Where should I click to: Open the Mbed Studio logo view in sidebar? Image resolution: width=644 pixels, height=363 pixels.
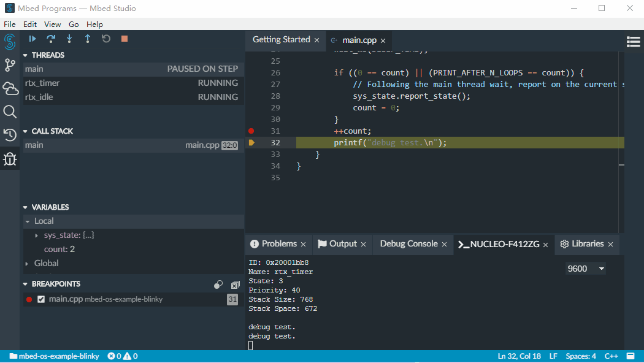[x=10, y=42]
